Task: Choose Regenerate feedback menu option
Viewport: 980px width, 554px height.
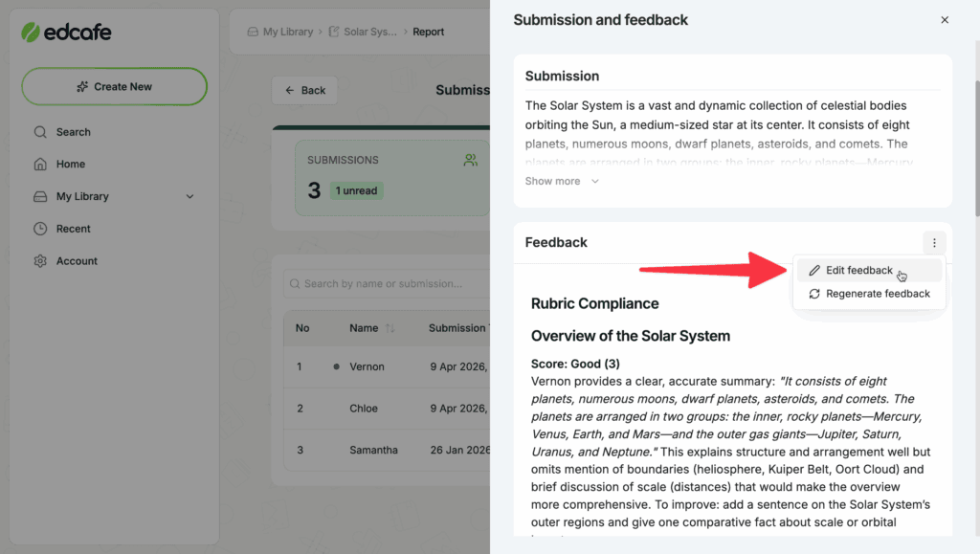Action: point(877,294)
